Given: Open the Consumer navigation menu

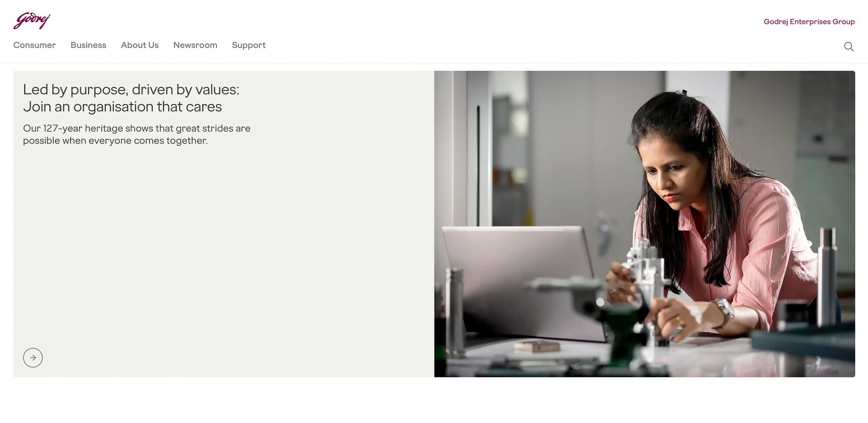Looking at the screenshot, I should tap(34, 45).
